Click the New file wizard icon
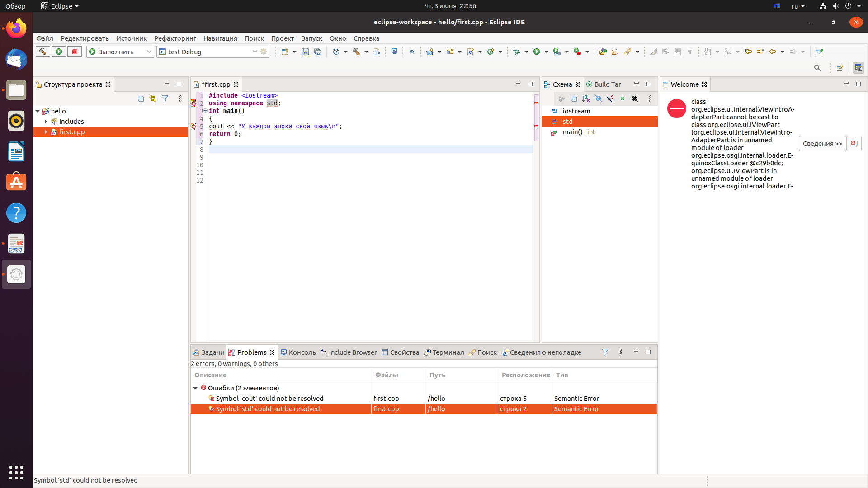The height and width of the screenshot is (488, 868). point(285,52)
